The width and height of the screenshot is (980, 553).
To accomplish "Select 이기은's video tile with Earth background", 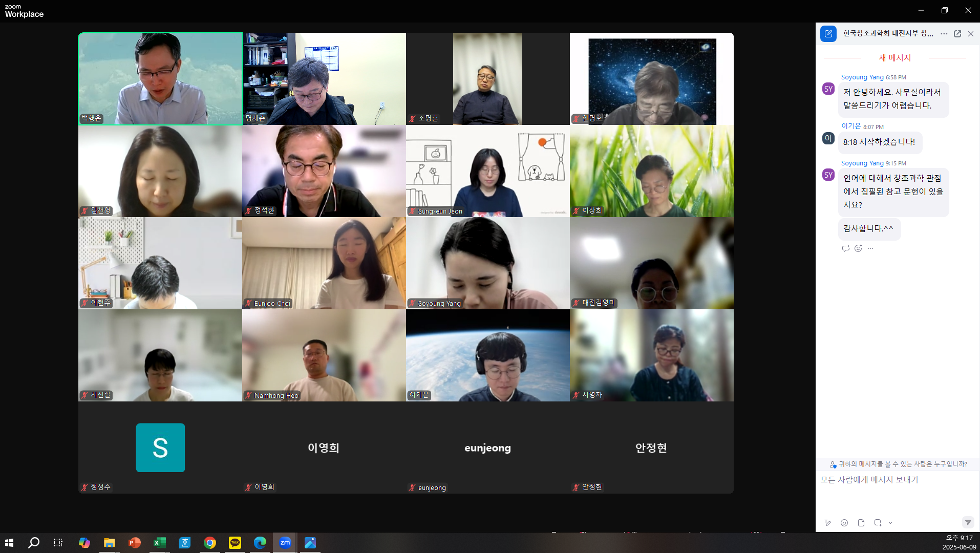I will tap(488, 355).
